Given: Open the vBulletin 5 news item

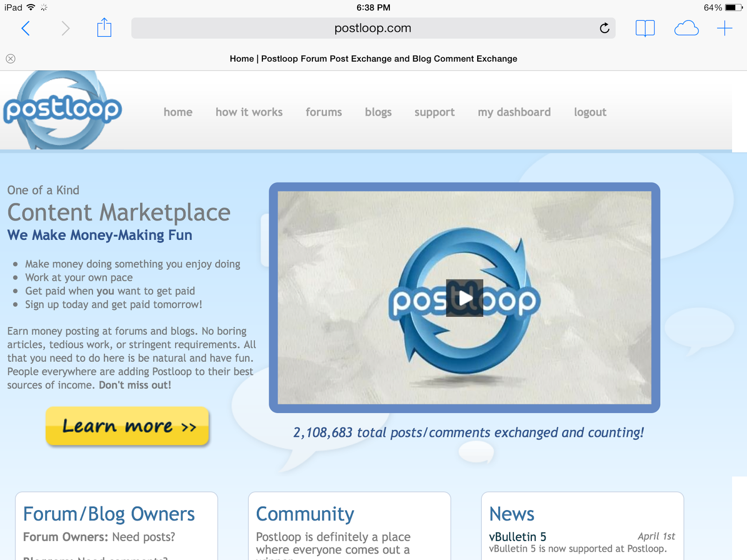Looking at the screenshot, I should [x=517, y=537].
